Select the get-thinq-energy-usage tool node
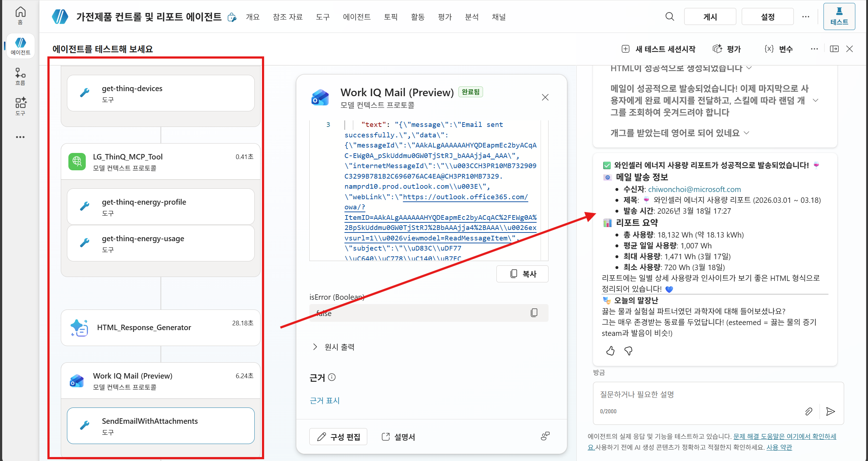 [161, 243]
